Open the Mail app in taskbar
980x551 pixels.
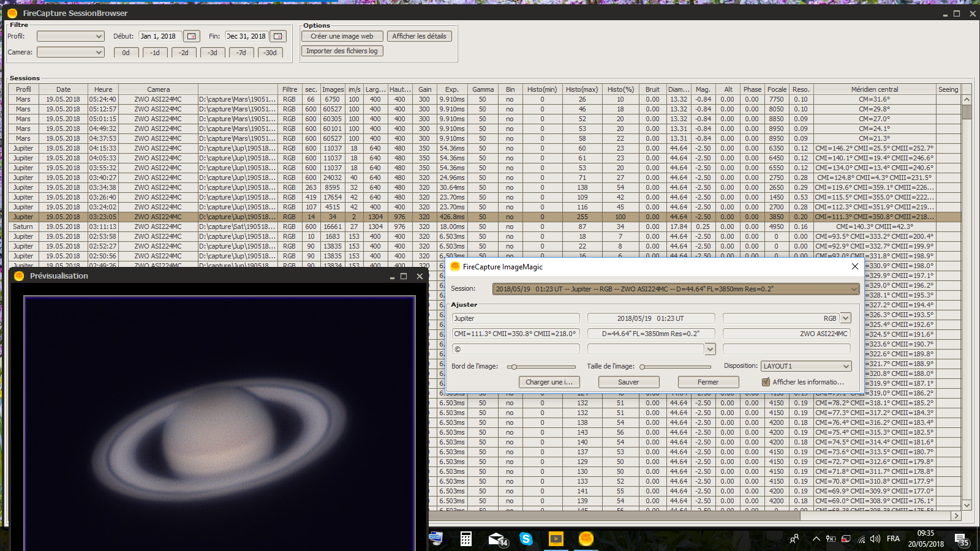tap(497, 539)
